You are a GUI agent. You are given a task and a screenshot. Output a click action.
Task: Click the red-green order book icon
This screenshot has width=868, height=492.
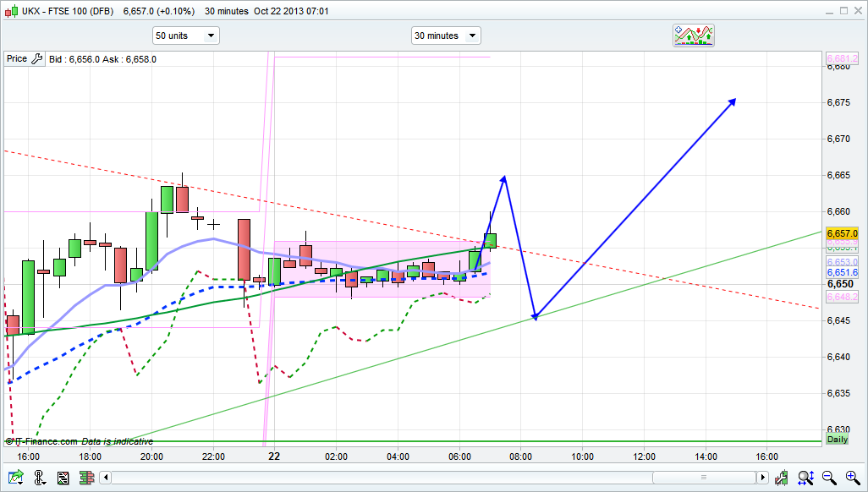(x=87, y=478)
